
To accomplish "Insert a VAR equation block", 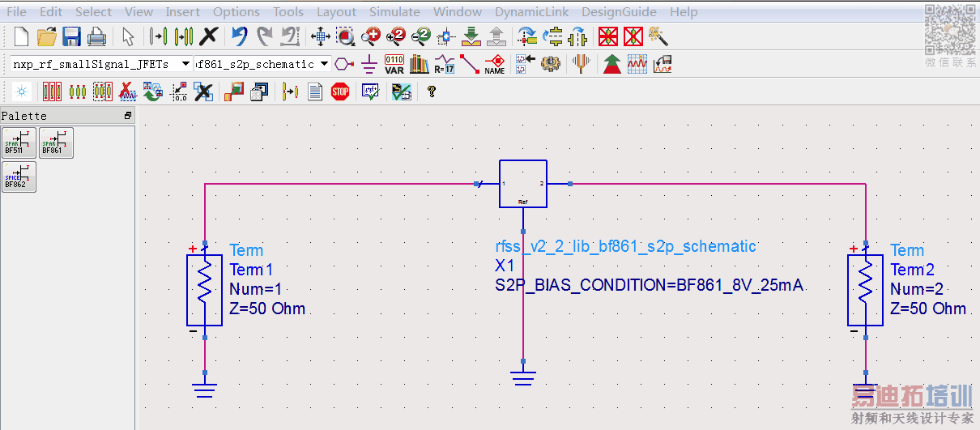I will point(394,64).
